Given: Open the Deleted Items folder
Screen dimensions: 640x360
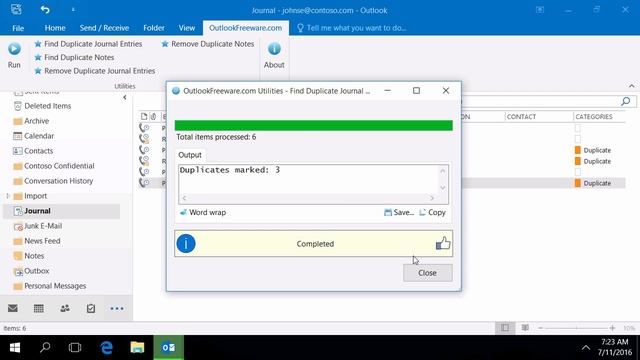Looking at the screenshot, I should coord(42,106).
